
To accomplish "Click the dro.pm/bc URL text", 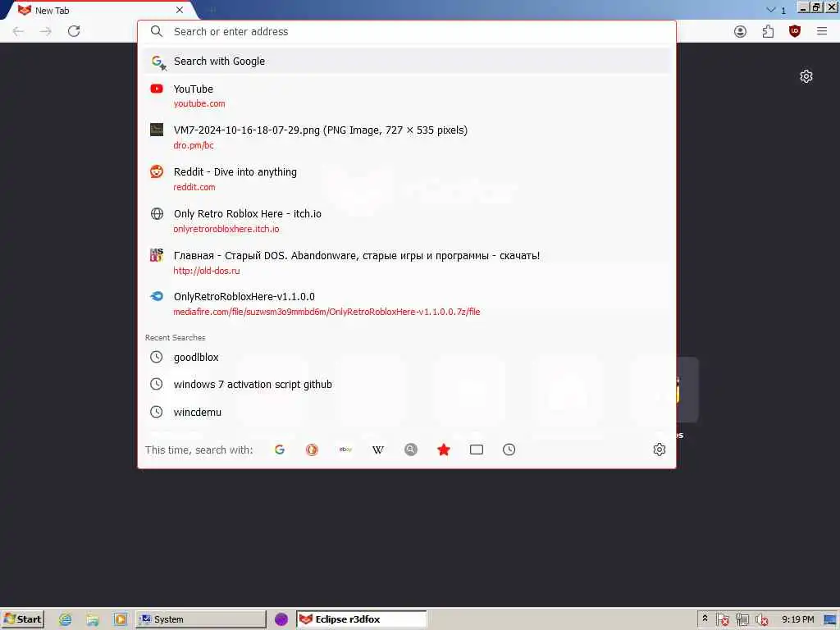I will tap(194, 145).
